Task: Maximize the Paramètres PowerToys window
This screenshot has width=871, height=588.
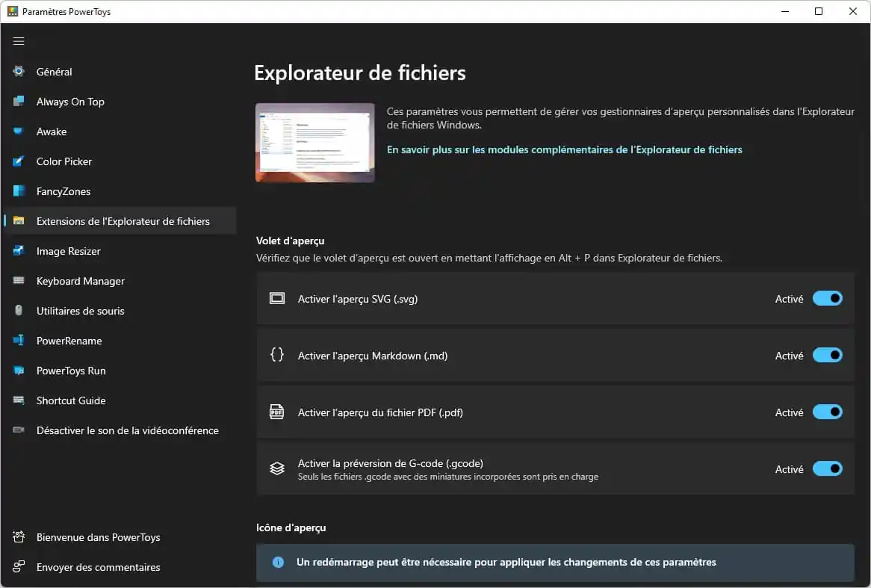Action: pos(818,11)
